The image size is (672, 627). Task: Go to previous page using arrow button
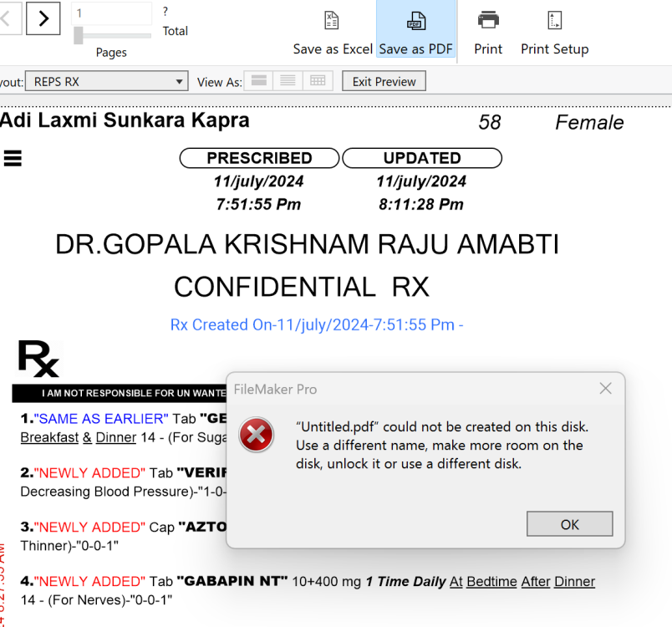(7, 18)
